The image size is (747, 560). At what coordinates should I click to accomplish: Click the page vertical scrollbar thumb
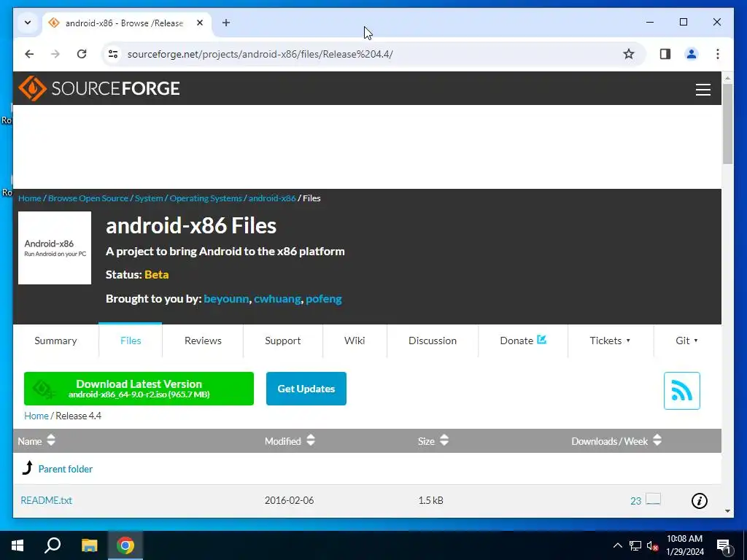(727, 124)
